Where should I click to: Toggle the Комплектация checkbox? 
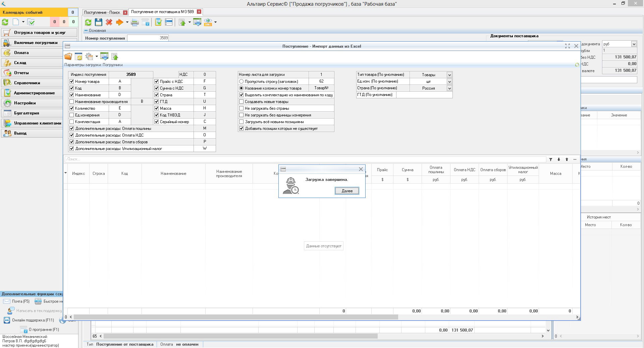pyautogui.click(x=71, y=121)
